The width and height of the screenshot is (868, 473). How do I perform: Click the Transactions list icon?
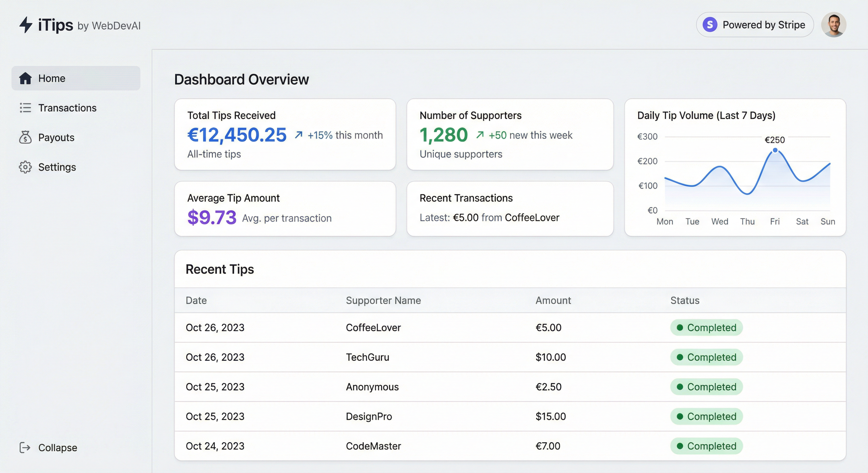coord(25,108)
